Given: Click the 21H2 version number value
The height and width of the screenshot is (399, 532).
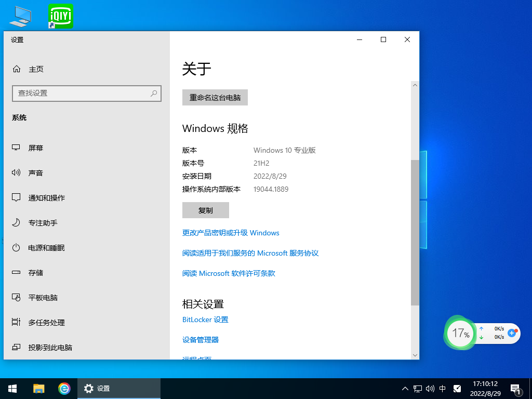Looking at the screenshot, I should pyautogui.click(x=261, y=163).
